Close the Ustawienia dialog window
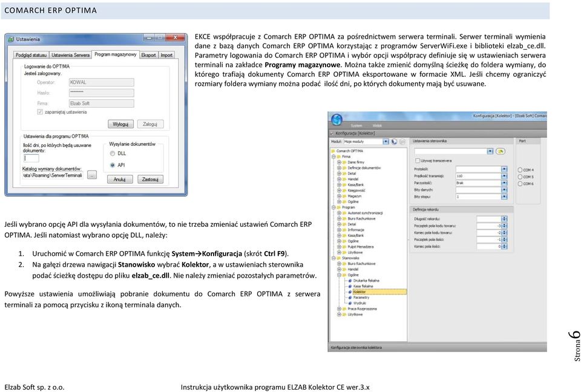Image resolution: width=581 pixels, height=392 pixels. point(176,38)
